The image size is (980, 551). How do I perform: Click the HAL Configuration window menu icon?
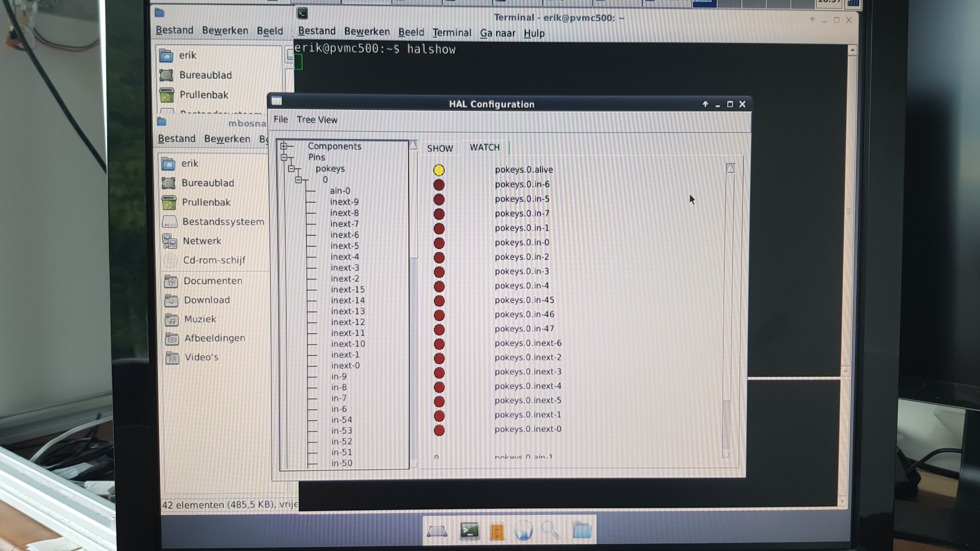click(x=277, y=101)
